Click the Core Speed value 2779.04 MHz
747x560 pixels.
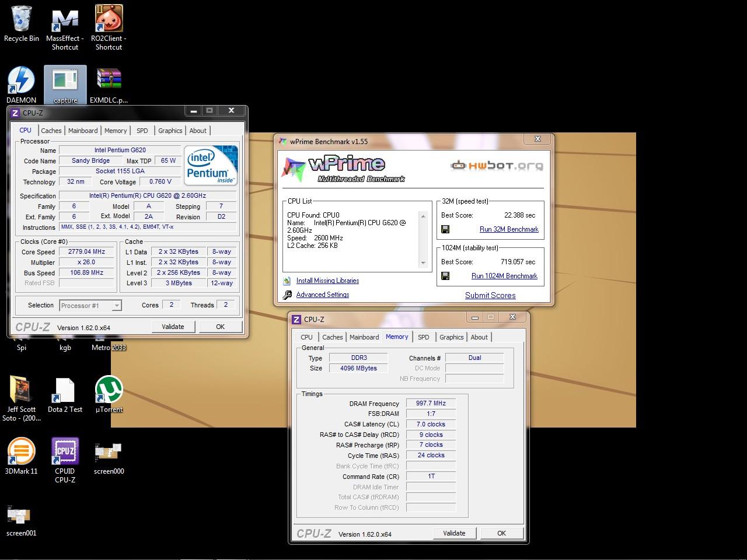pyautogui.click(x=86, y=252)
